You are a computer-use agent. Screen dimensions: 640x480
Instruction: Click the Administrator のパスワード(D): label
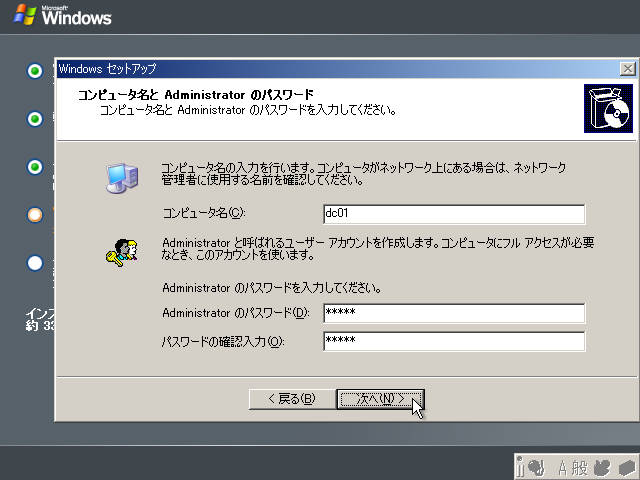(x=236, y=313)
